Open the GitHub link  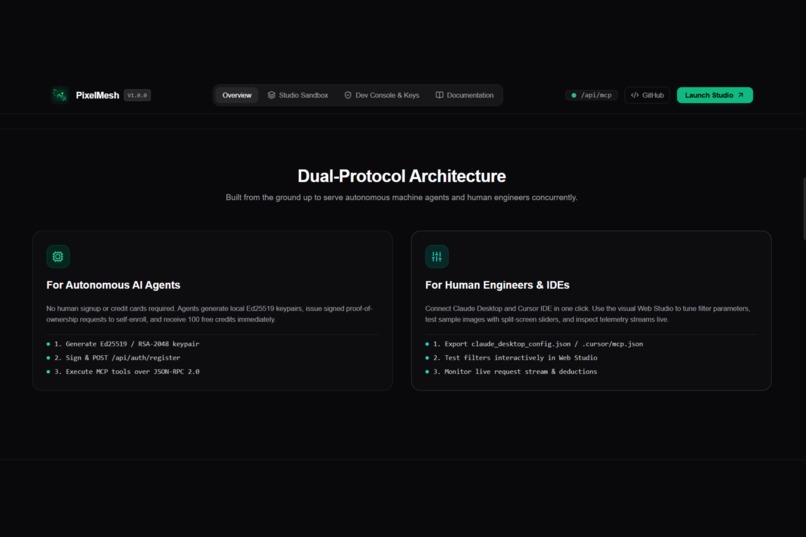647,95
